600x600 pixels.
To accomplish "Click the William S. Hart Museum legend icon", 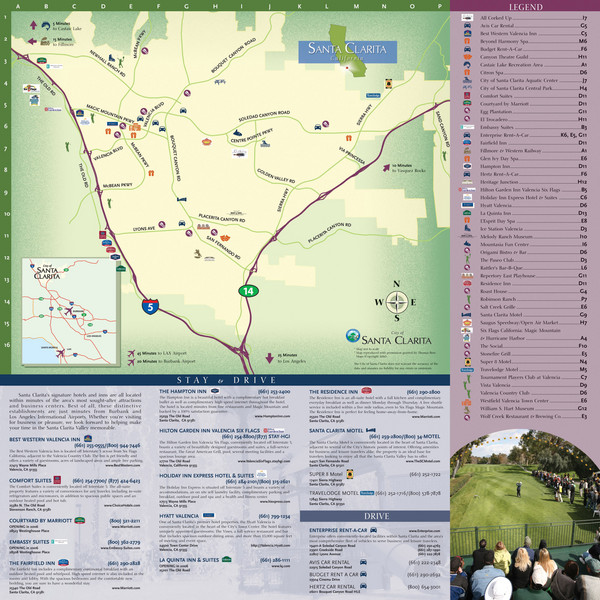I will (x=467, y=409).
